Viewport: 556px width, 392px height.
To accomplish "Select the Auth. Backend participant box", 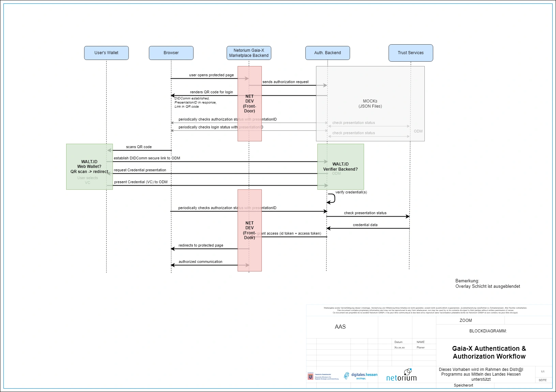I will coord(328,53).
